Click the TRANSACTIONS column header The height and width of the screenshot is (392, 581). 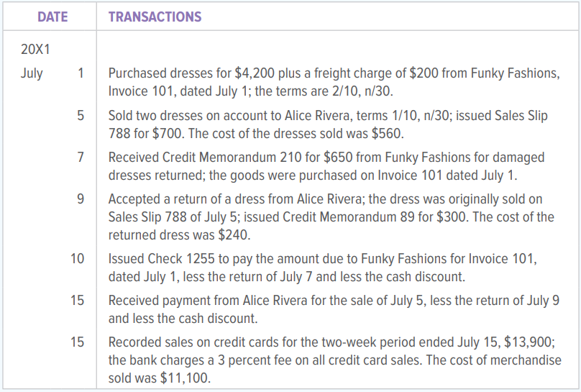point(155,17)
